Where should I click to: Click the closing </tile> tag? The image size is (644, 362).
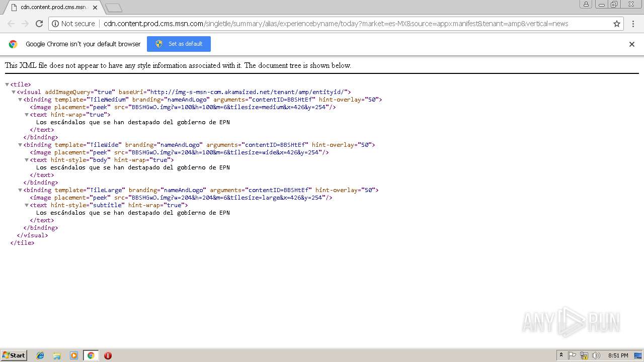click(x=22, y=243)
